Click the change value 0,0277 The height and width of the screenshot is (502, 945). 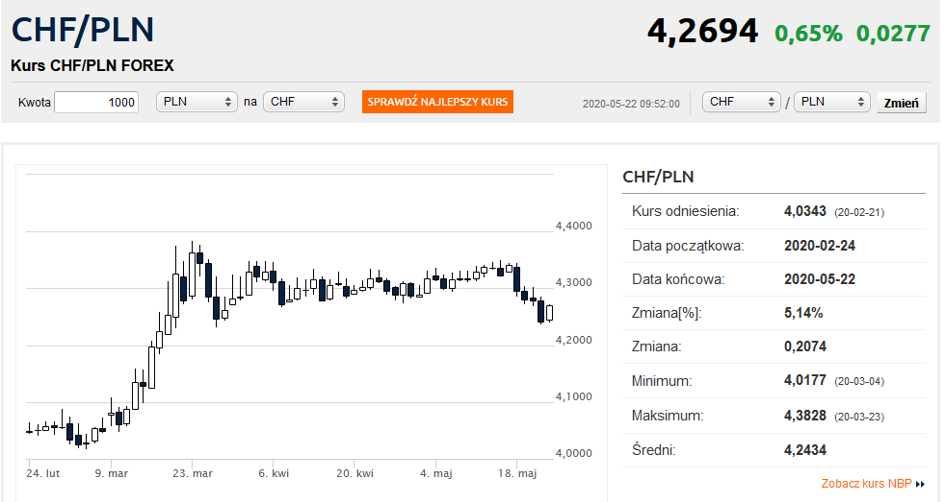(893, 33)
